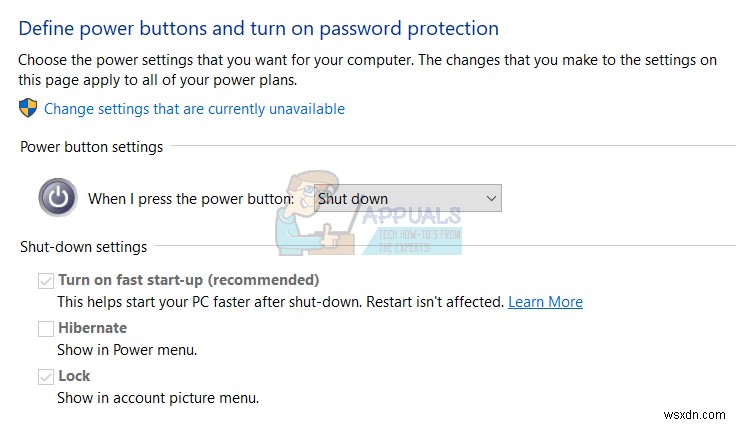Toggle the fast start-up checkbox
Viewport: 737px width, 425px height.
[46, 280]
